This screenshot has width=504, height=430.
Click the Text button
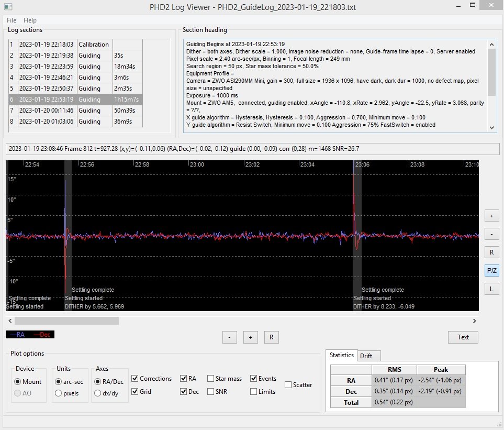463,337
